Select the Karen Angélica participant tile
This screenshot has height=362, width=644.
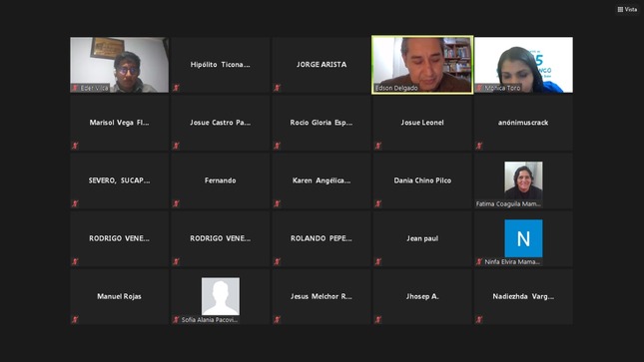point(322,181)
